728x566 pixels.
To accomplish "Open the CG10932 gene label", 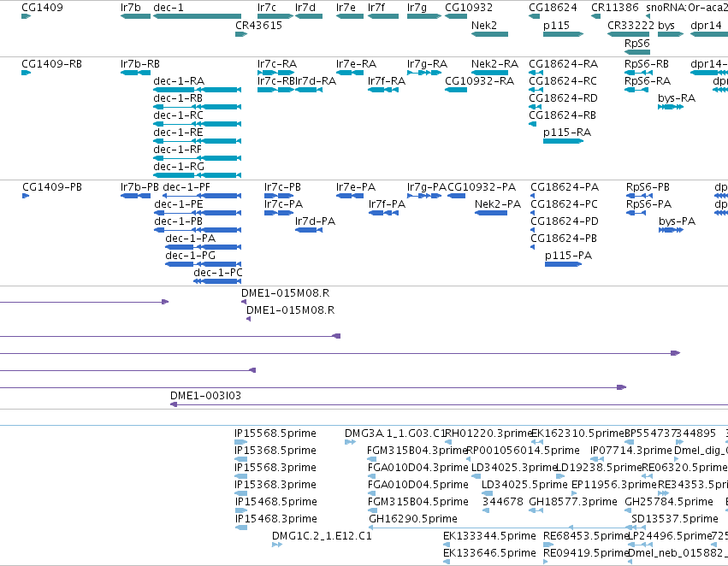I will point(469,8).
